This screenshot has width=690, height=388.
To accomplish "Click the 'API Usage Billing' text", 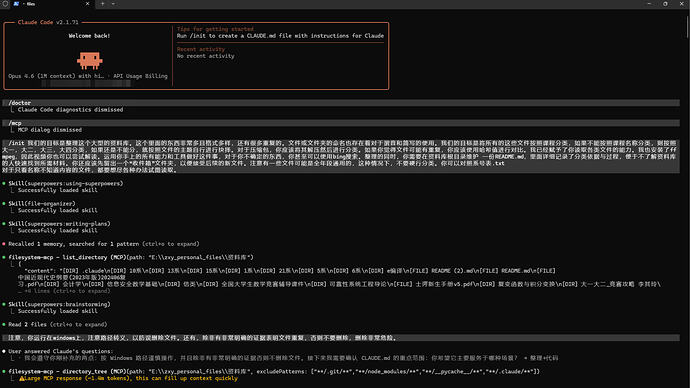I will click(x=140, y=76).
